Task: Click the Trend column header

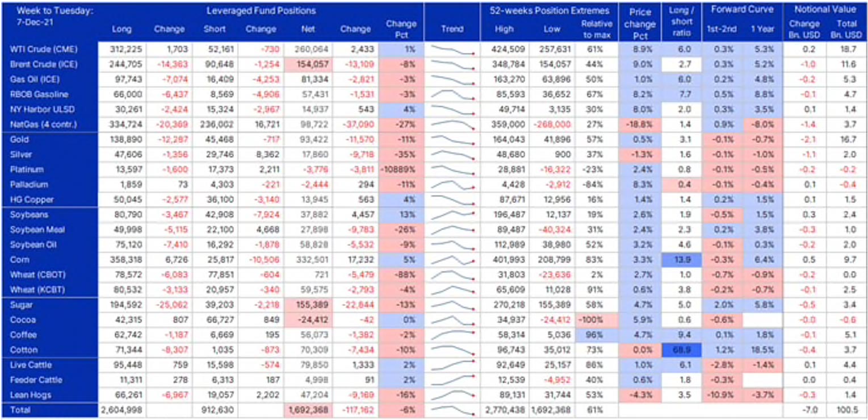Action: 452,29
